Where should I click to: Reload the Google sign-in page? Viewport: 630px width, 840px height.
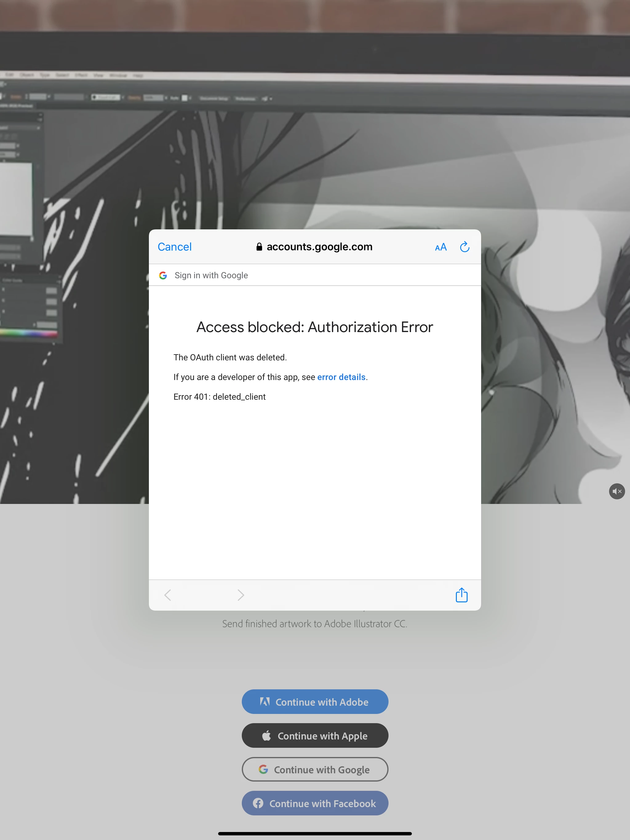click(464, 247)
